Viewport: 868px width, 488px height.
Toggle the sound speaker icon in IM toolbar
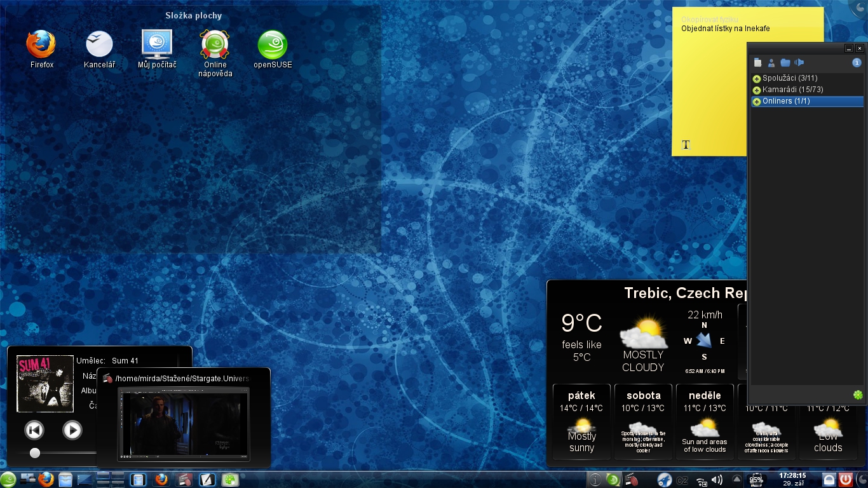799,62
